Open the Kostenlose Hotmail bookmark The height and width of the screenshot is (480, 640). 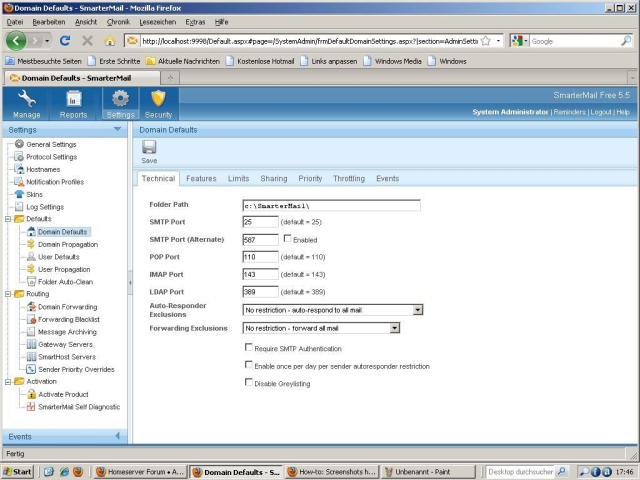point(260,61)
